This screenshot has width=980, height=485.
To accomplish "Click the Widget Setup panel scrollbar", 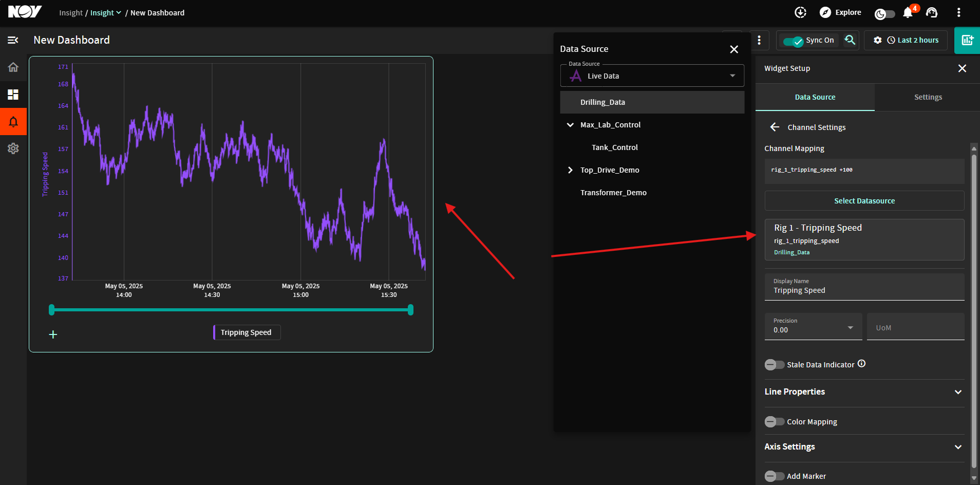I will (x=974, y=311).
